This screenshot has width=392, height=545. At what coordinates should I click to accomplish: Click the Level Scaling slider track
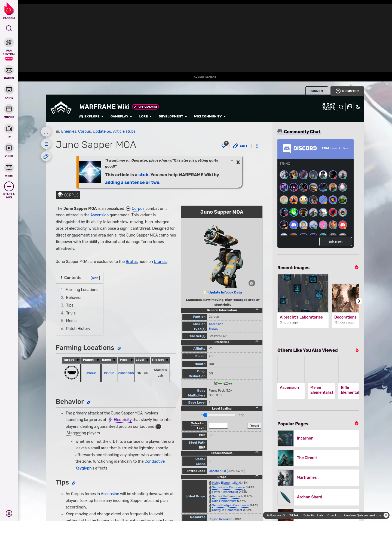pos(220,415)
